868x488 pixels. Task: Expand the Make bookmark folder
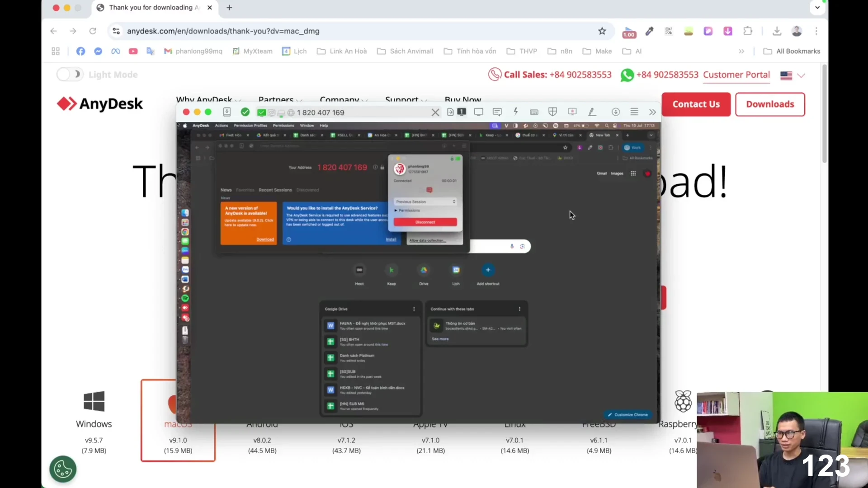pos(597,51)
